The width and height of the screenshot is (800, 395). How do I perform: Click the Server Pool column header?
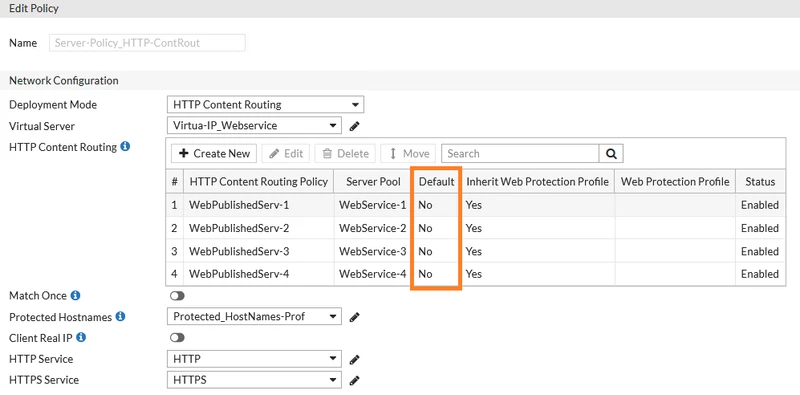pyautogui.click(x=373, y=182)
